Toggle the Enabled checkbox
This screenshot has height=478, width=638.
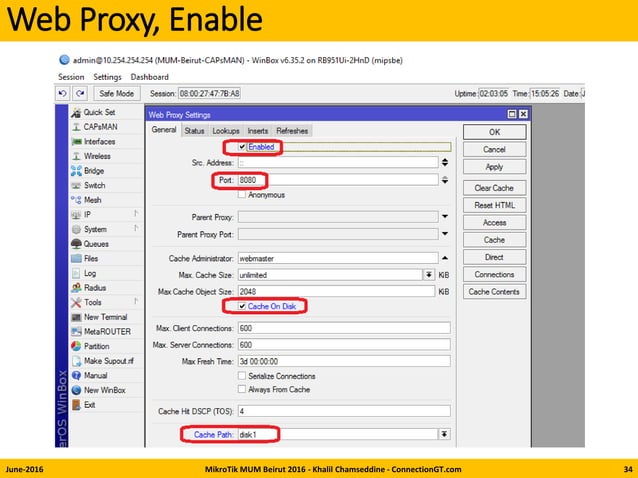point(242,147)
